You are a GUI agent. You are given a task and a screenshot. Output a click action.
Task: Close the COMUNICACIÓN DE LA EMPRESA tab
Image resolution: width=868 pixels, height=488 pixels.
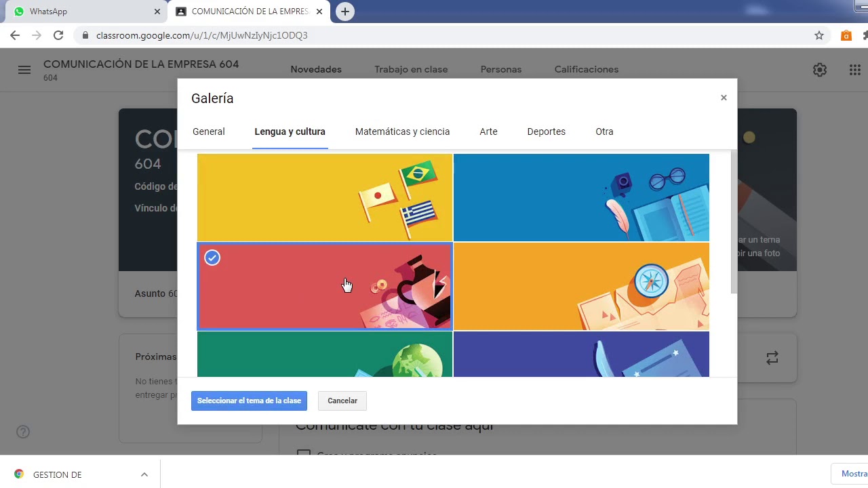point(319,12)
